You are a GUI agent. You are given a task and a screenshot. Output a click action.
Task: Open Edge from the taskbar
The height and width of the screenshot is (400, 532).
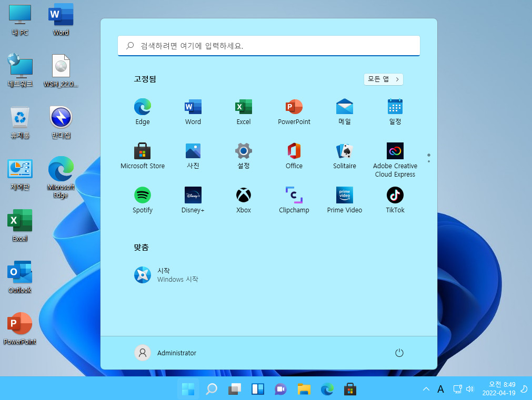pyautogui.click(x=327, y=389)
